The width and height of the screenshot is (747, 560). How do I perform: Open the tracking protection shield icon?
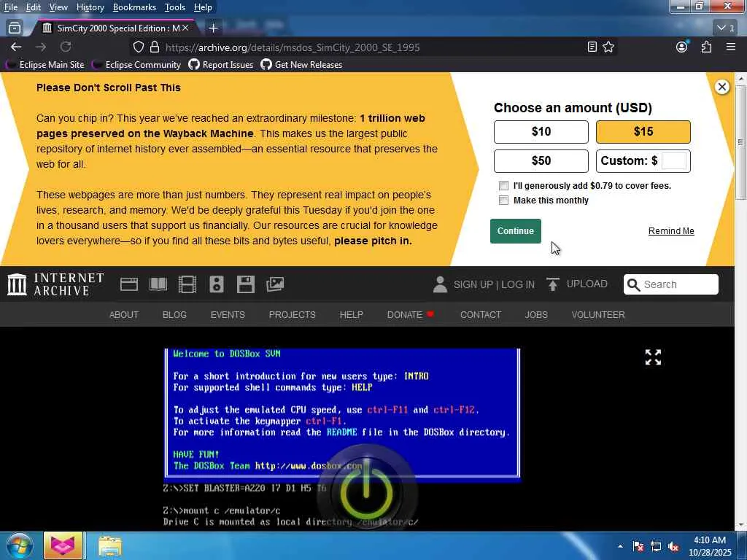138,47
